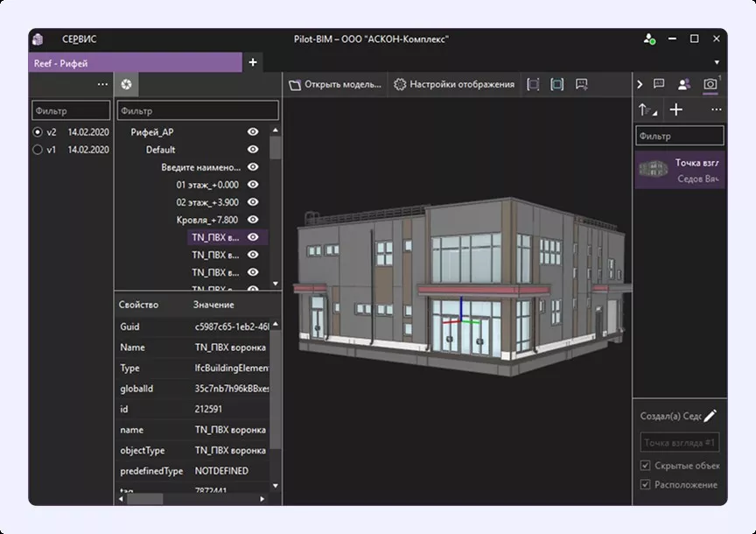Open the viewpoints camera tab

710,84
